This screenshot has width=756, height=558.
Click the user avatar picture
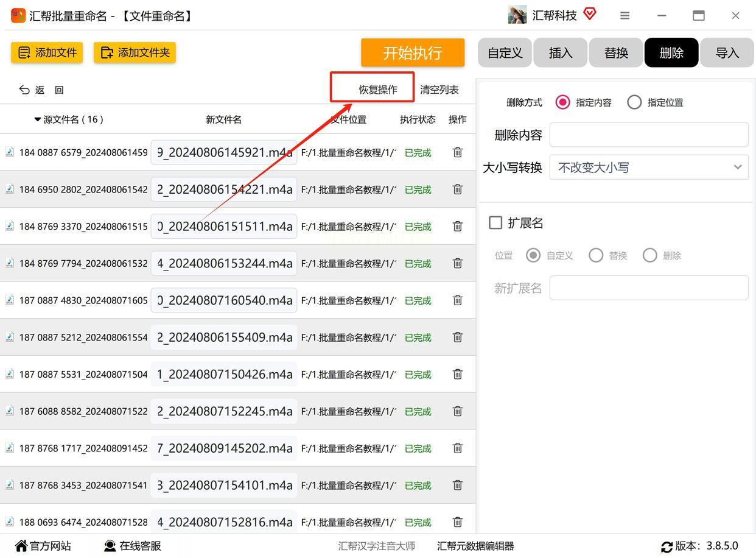[x=517, y=15]
